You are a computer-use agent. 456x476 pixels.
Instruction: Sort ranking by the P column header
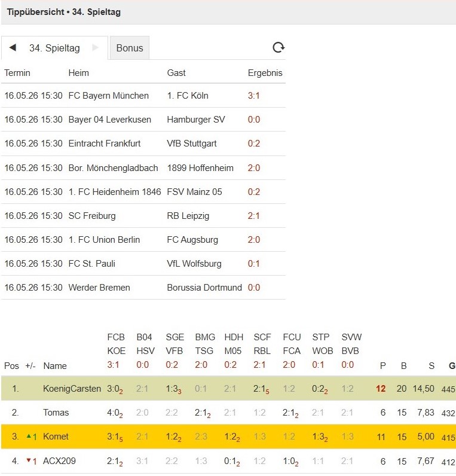(383, 366)
